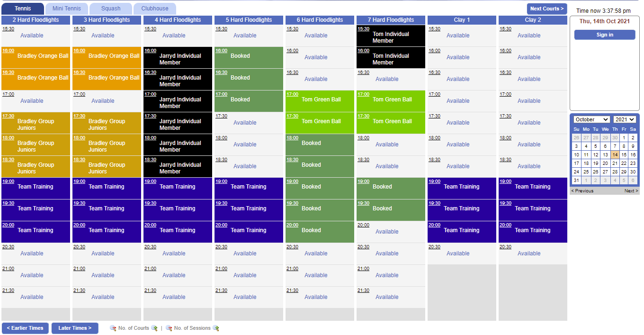The height and width of the screenshot is (335, 644).
Task: Switch to the Mini Tennis tab
Action: [x=66, y=8]
